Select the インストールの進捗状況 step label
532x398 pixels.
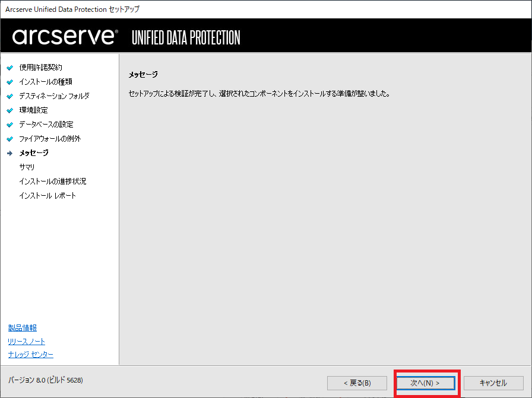click(53, 182)
